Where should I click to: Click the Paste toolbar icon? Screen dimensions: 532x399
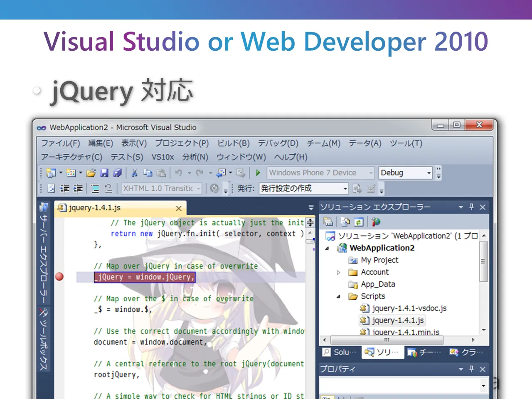[x=162, y=172]
